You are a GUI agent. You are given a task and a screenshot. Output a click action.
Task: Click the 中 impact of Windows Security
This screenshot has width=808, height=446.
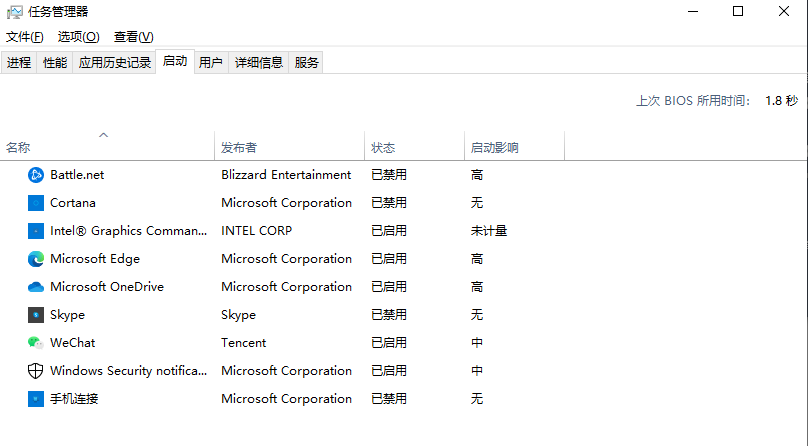point(477,371)
